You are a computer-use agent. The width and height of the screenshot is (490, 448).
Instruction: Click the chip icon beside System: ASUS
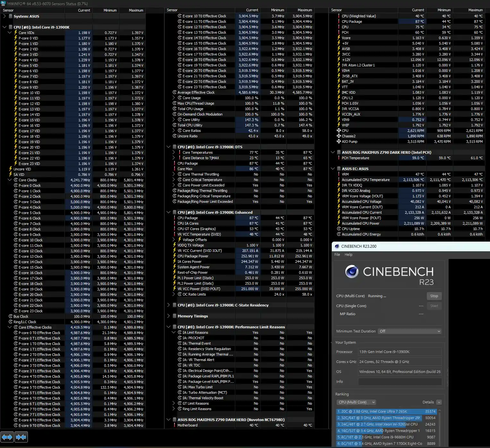(x=11, y=16)
